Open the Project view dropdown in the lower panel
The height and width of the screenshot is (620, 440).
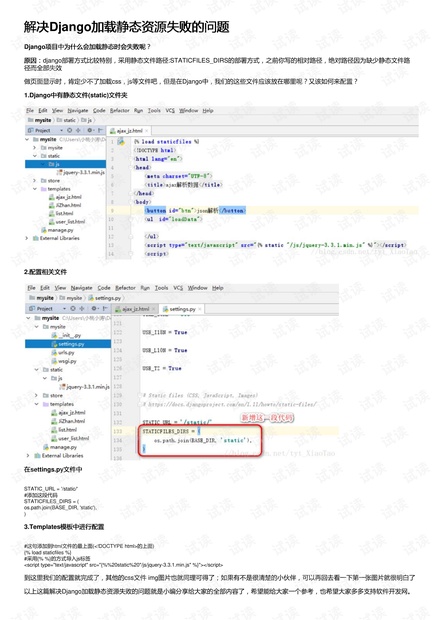[45, 308]
